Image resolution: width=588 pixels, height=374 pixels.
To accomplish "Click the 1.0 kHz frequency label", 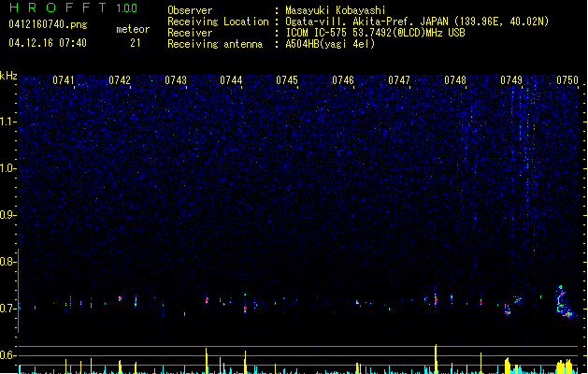I will 8,168.
